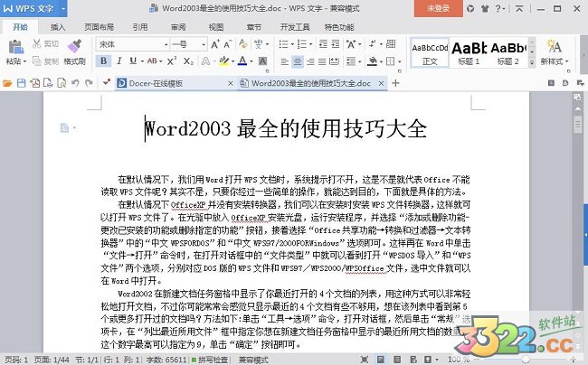
Task: Click the New Style icon
Action: click(554, 46)
